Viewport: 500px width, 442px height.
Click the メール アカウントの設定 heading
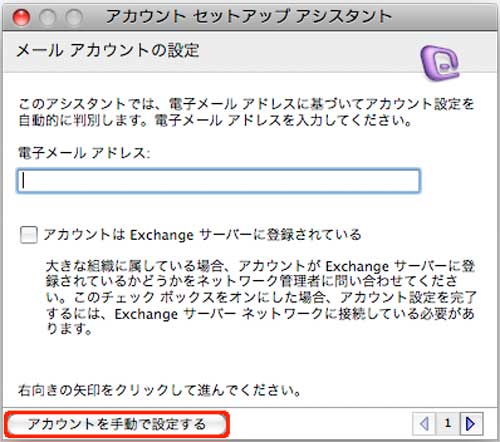coord(108,51)
